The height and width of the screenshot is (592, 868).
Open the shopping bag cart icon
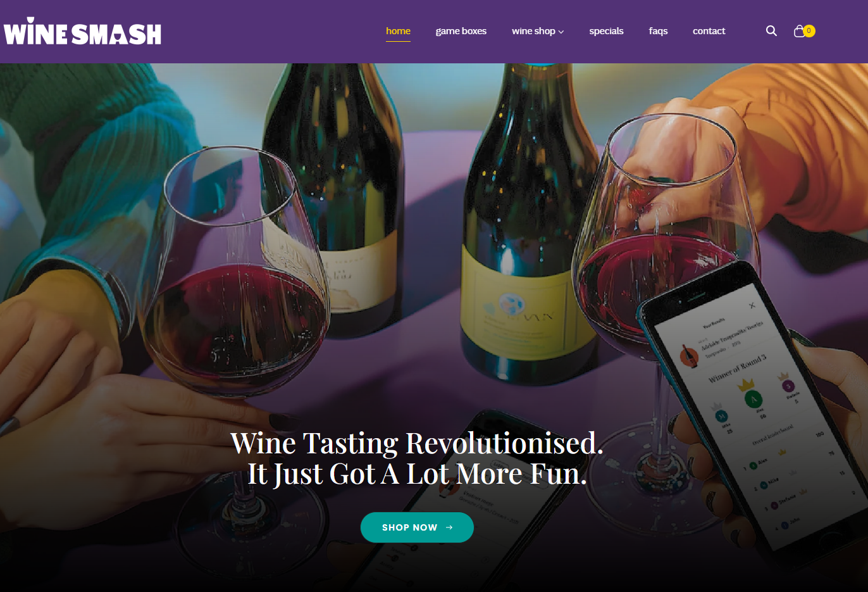800,31
